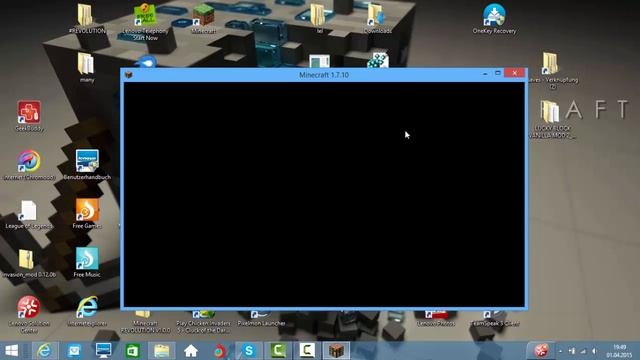Click the blue envelope-style taskbar app
The width and height of the screenshot is (640, 360).
[x=74, y=351]
